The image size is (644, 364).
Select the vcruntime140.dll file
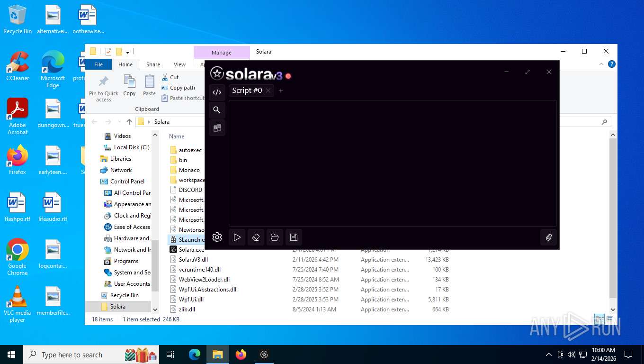pos(200,270)
